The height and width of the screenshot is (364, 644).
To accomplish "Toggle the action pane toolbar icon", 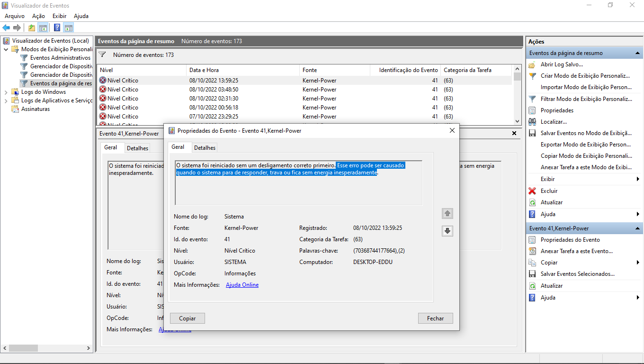I will [x=69, y=27].
